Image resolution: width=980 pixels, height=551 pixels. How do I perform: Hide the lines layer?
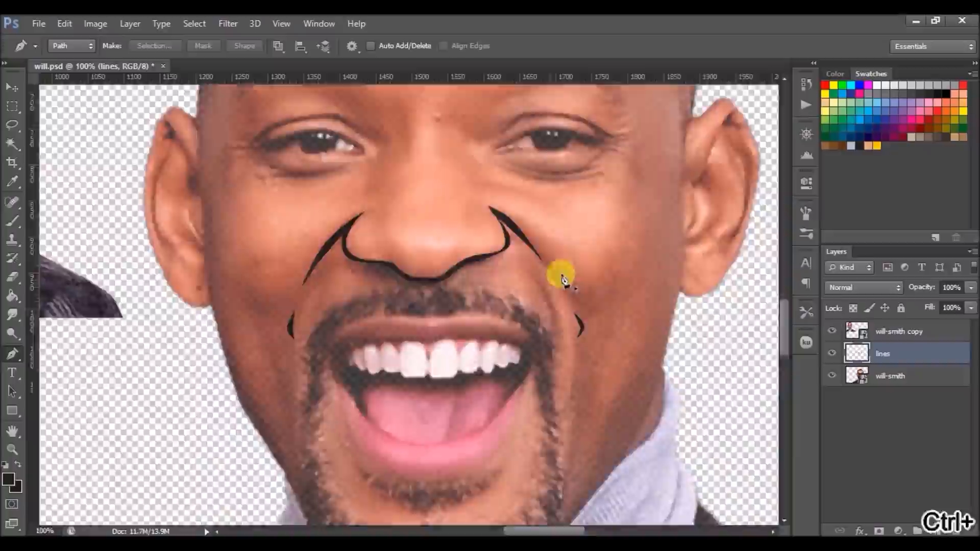point(832,353)
